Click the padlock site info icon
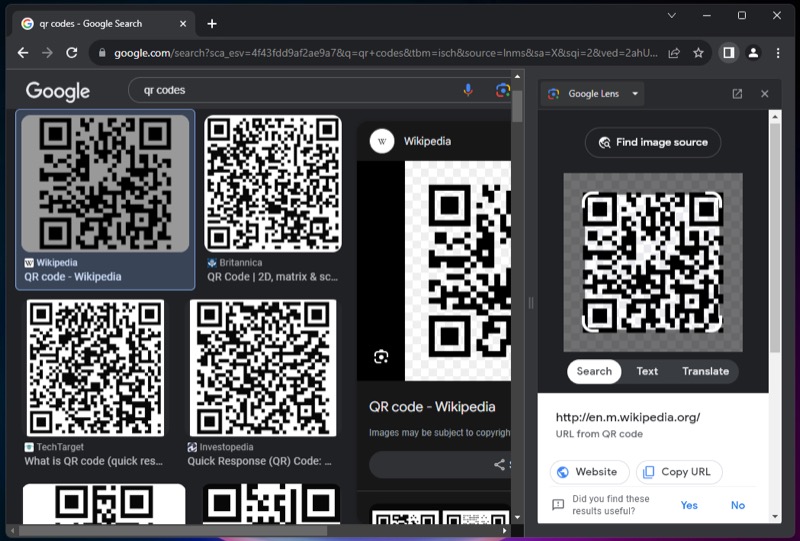Viewport: 800px width, 541px height. tap(102, 53)
